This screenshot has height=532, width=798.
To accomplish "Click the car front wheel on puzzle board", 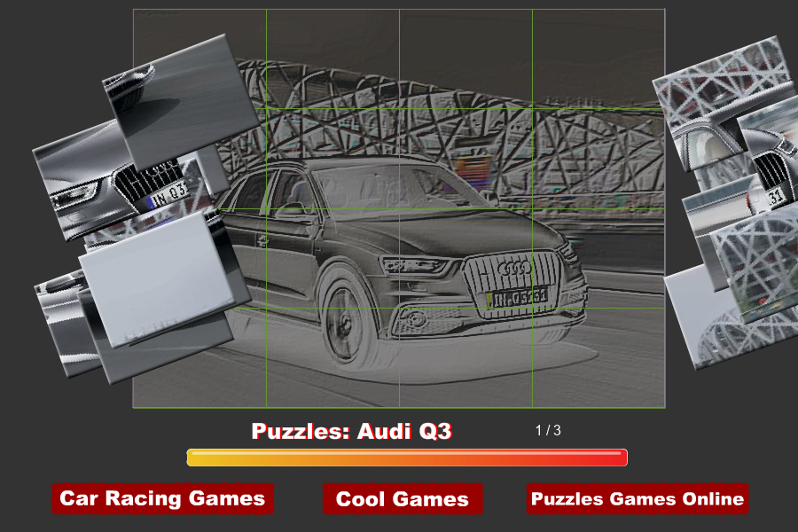I will 346,324.
